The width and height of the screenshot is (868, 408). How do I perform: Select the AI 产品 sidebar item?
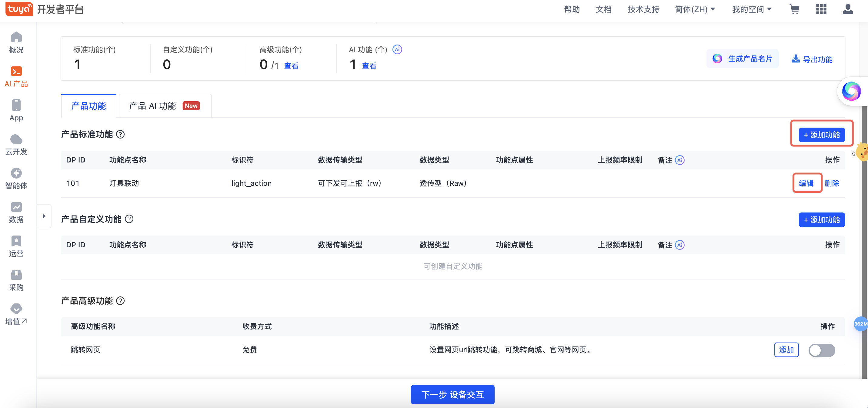click(x=16, y=77)
